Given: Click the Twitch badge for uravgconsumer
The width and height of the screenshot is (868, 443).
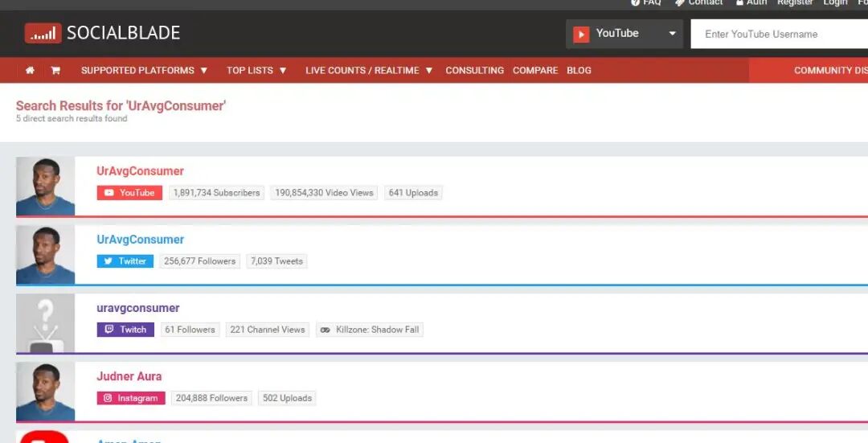Looking at the screenshot, I should click(125, 330).
